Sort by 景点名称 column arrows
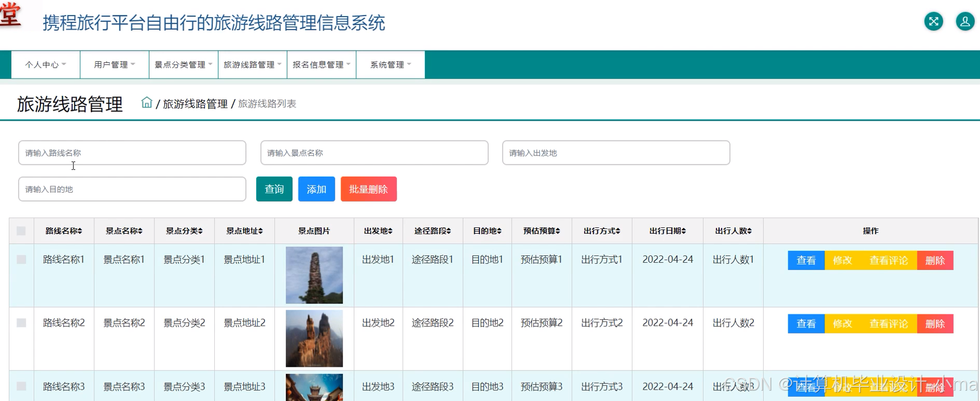980x401 pixels. (x=140, y=231)
